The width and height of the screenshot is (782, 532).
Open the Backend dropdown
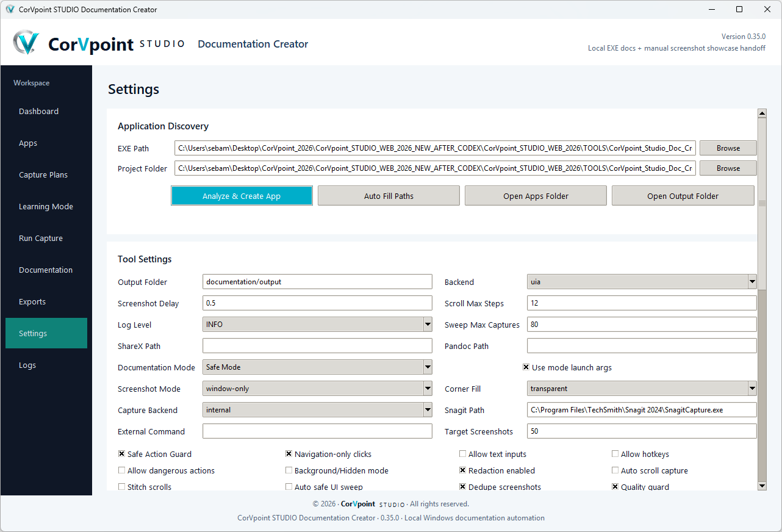[642, 282]
